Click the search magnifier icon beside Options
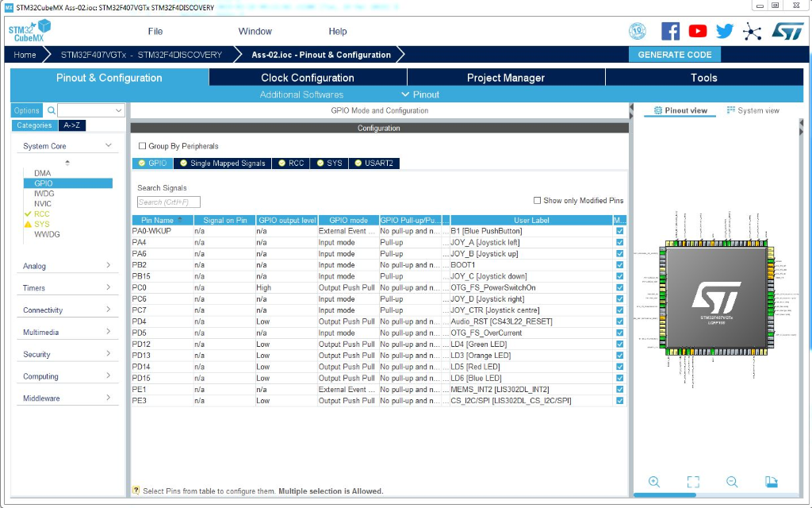This screenshot has width=812, height=508. pos(52,110)
